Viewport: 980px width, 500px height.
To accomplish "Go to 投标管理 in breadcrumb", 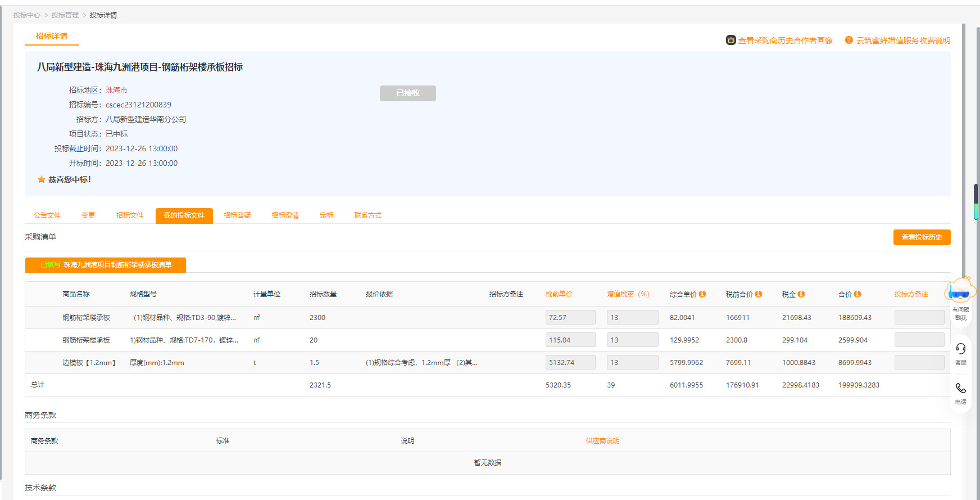I will tap(65, 15).
